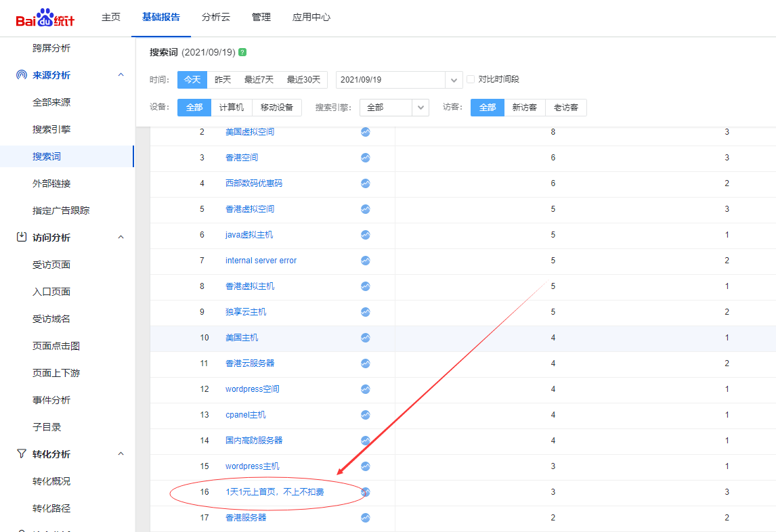
Task: Open 子目录 in the sidebar
Action: [47, 427]
